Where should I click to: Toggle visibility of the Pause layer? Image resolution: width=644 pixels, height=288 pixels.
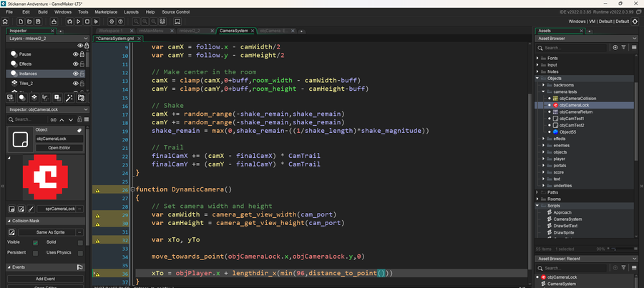point(76,54)
